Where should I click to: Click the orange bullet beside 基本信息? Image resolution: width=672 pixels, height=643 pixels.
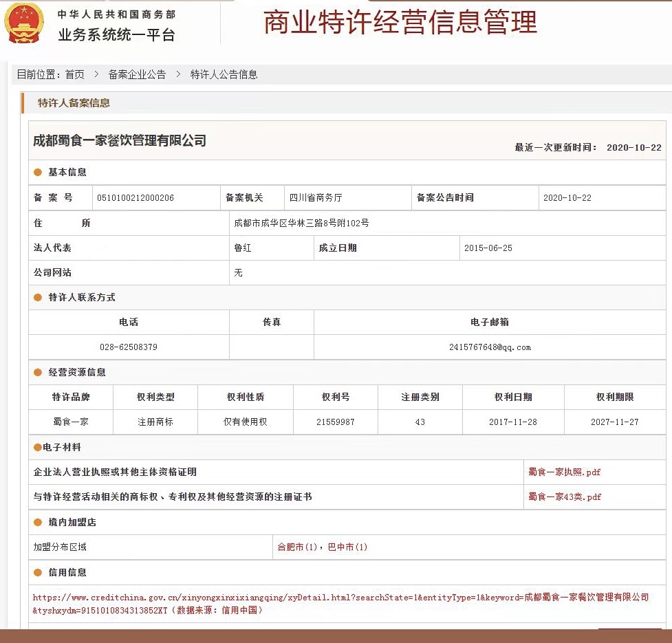[x=38, y=173]
